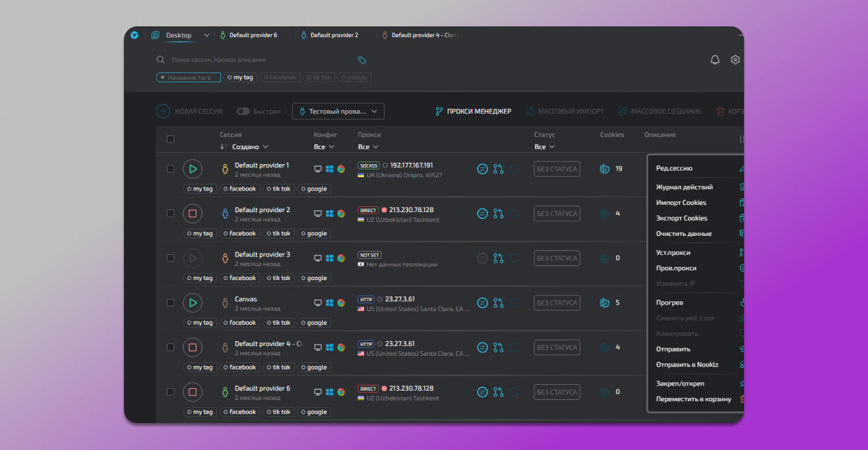The height and width of the screenshot is (450, 868).
Task: Click the new session plus icon
Action: [163, 111]
